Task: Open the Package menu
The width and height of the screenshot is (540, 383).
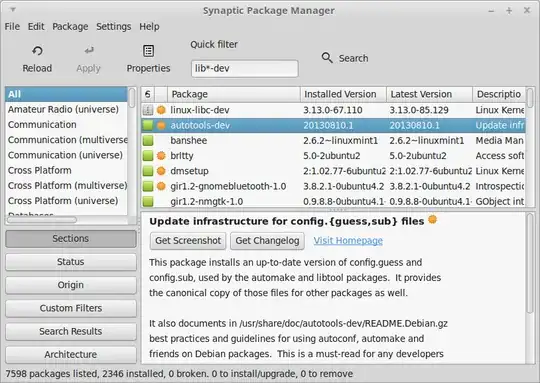Action: coord(70,27)
